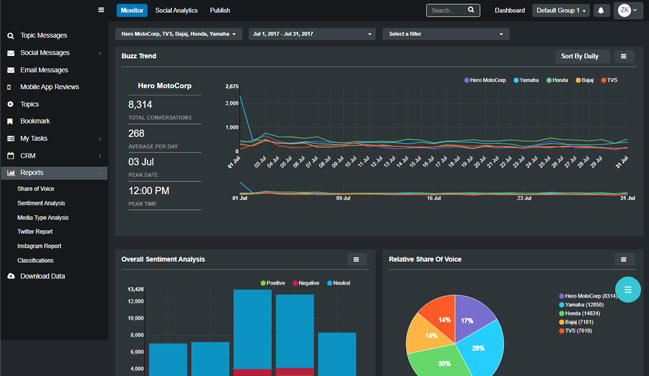The height and width of the screenshot is (376, 649).
Task: Click the Sort By Daily button
Action: [x=579, y=56]
